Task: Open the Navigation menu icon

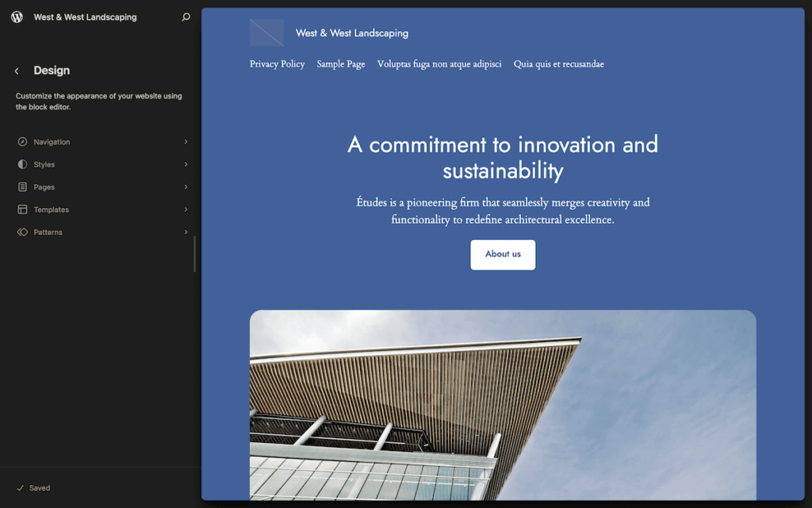Action: (21, 141)
